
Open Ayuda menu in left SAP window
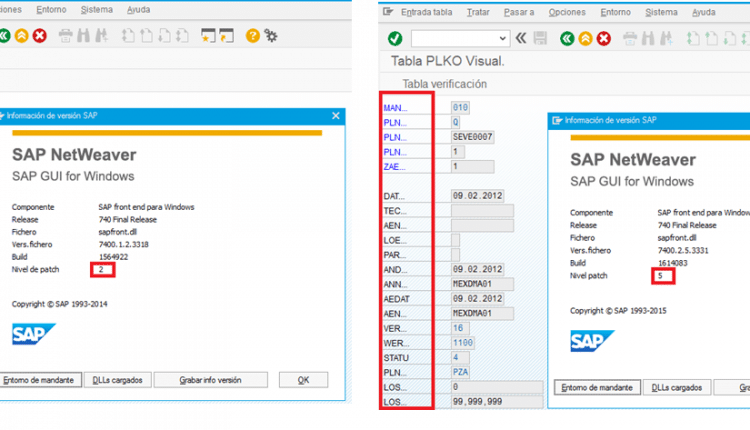tap(138, 10)
